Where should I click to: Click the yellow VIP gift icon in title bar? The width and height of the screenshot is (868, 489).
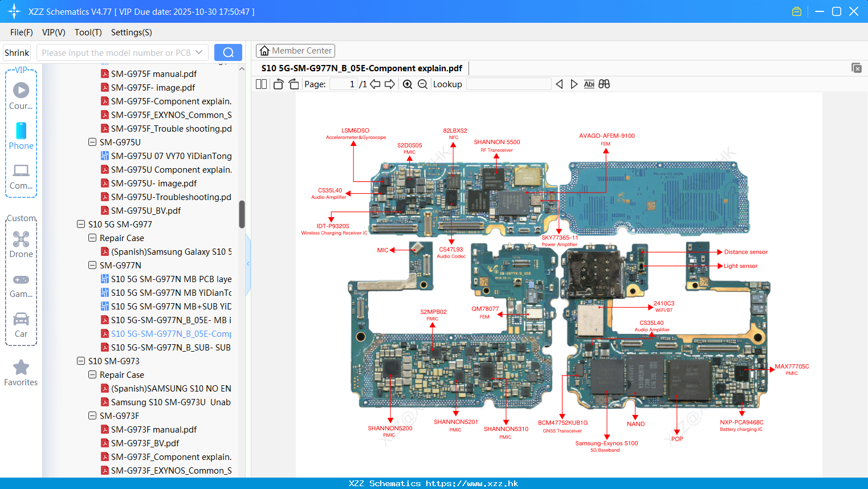click(x=797, y=11)
